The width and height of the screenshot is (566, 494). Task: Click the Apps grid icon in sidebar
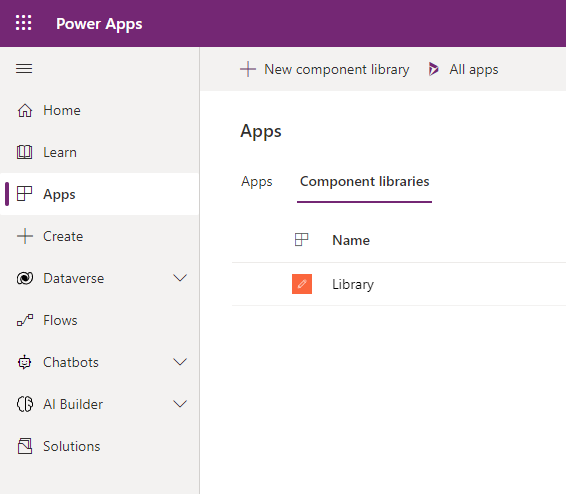pos(25,194)
